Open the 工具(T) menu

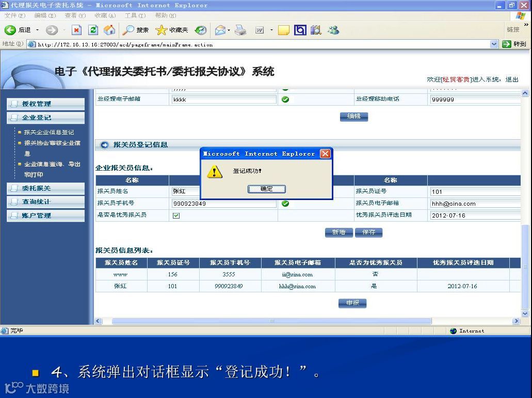click(135, 15)
